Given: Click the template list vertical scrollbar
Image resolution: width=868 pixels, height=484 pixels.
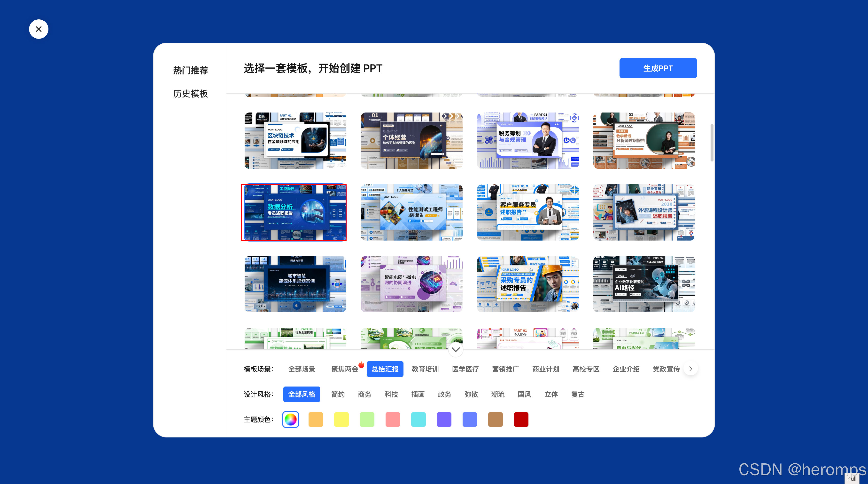Looking at the screenshot, I should (x=712, y=143).
